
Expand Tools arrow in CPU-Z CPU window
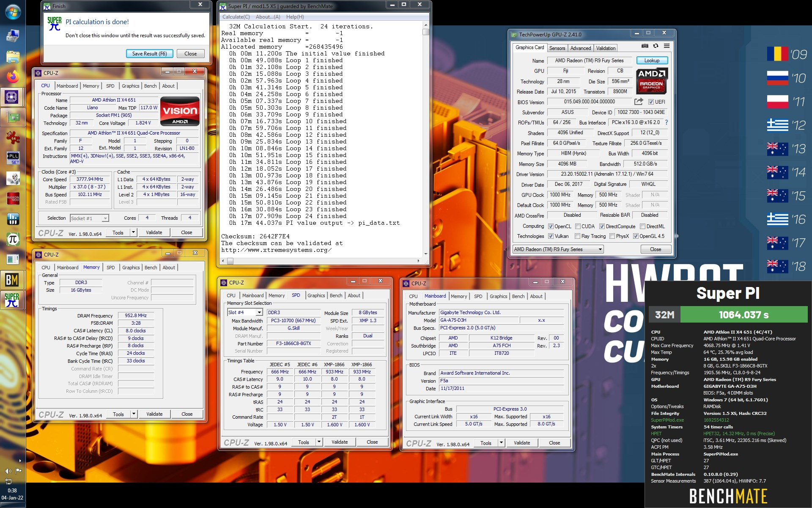133,232
